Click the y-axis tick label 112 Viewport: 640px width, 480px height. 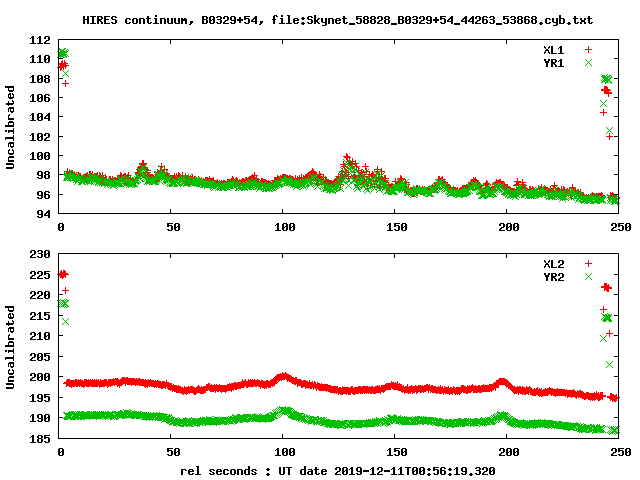click(40, 40)
